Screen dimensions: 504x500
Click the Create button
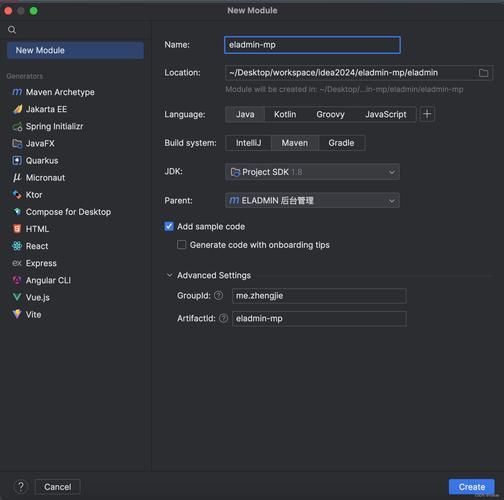[x=472, y=487]
